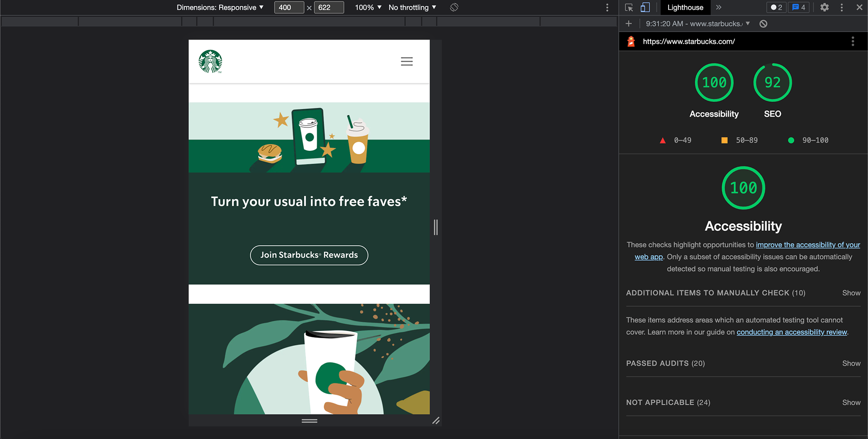Edit the viewport width field 400

pyautogui.click(x=289, y=7)
